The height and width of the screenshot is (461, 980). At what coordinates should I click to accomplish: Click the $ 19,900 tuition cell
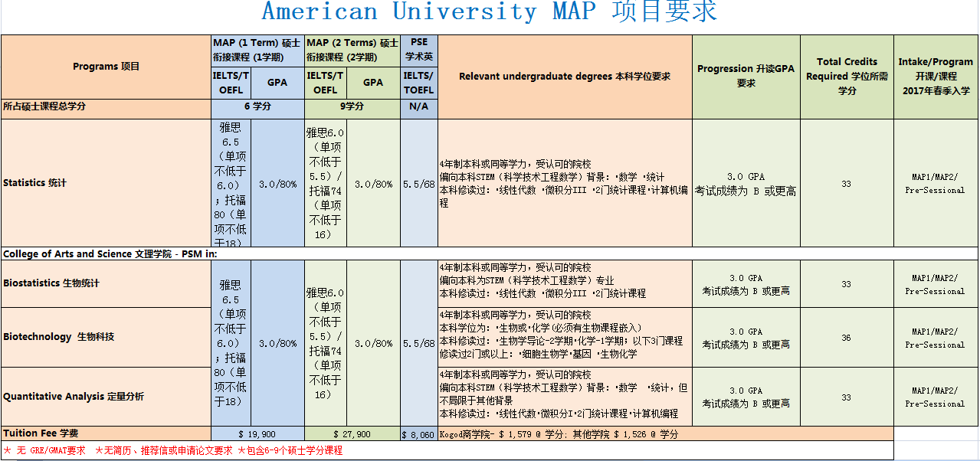pos(257,434)
